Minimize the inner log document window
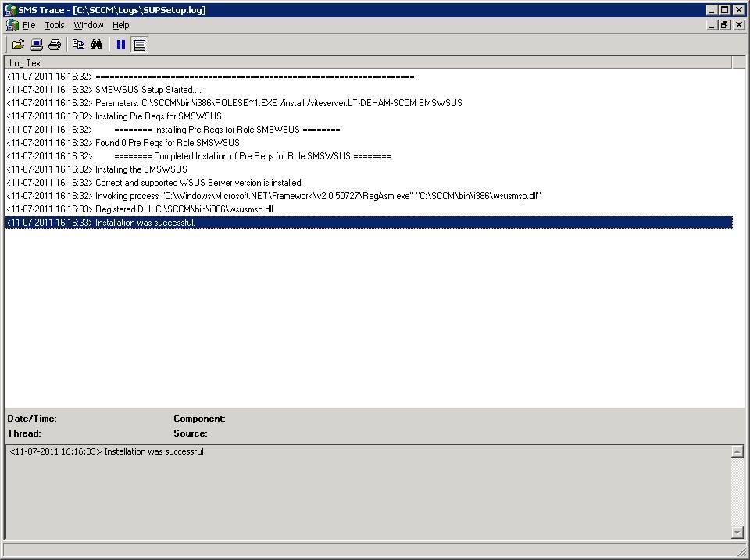 712,25
